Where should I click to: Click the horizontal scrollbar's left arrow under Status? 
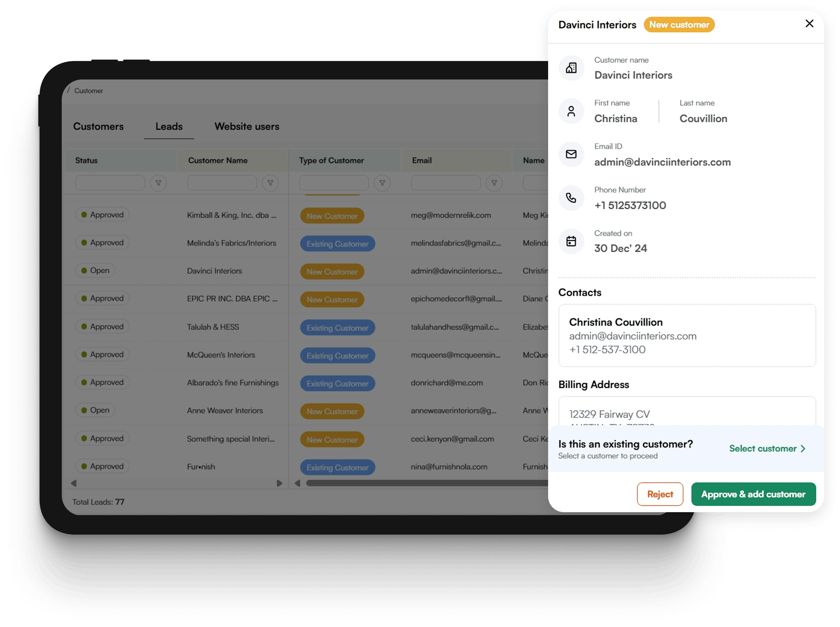click(x=74, y=483)
